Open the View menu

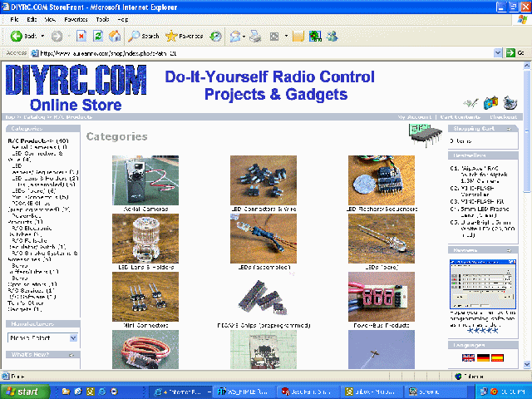tap(50, 19)
